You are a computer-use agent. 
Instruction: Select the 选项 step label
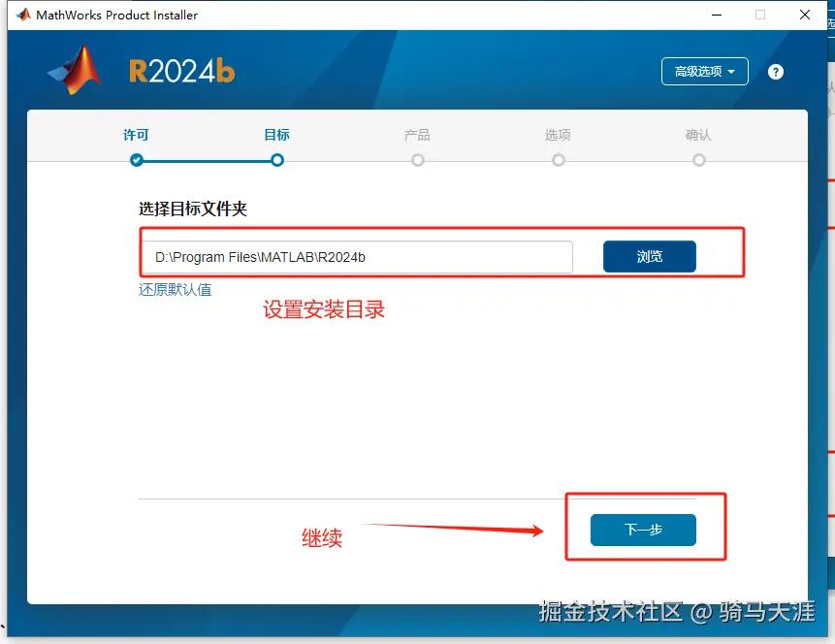558,135
